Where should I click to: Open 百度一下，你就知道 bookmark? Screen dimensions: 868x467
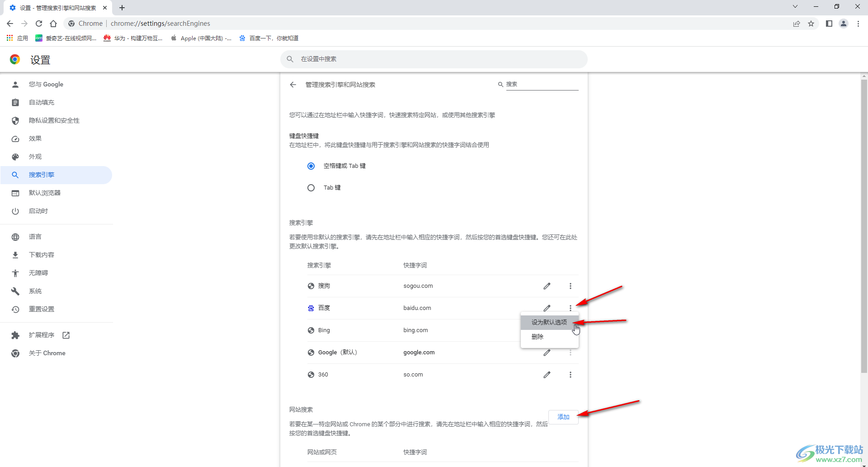269,38
